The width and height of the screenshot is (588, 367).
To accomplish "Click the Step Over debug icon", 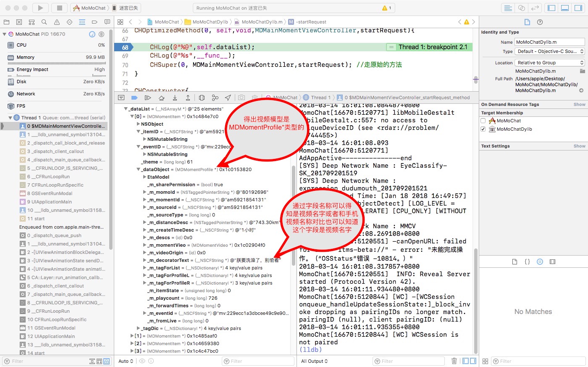I will (x=161, y=98).
